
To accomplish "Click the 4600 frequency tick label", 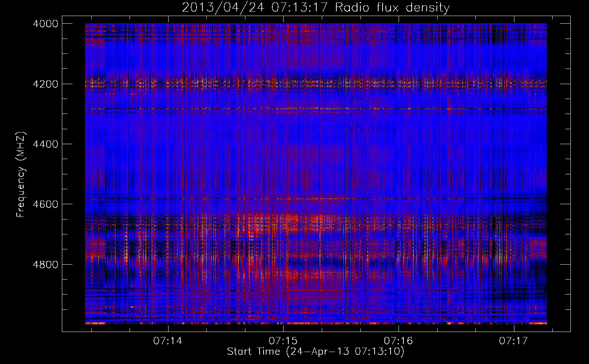I will pos(46,204).
